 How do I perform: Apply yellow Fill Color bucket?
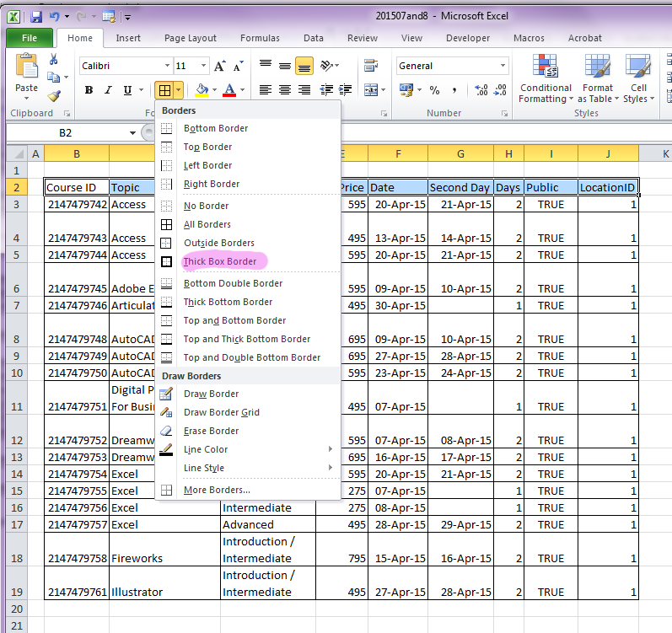pyautogui.click(x=202, y=90)
